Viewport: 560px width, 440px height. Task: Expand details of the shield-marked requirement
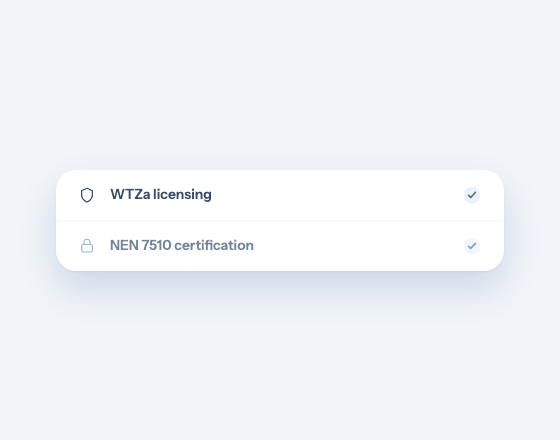280,195
